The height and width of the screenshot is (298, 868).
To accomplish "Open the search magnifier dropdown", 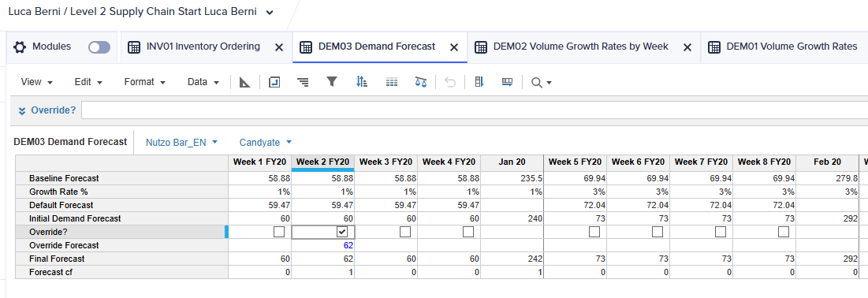I will [x=541, y=82].
